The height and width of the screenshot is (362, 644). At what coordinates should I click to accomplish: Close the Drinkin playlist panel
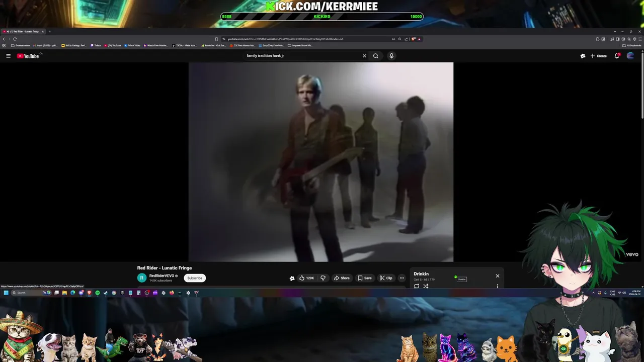pos(498,276)
